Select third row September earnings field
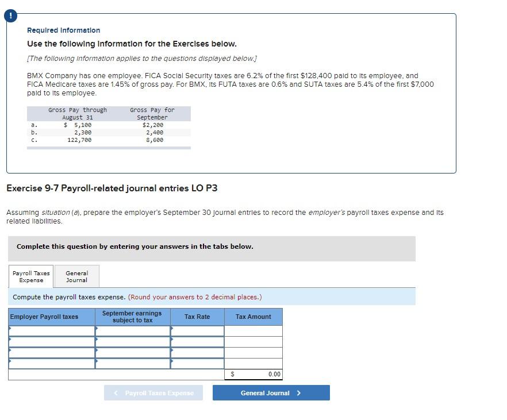Screen dimensions: 507x420 click(133, 353)
